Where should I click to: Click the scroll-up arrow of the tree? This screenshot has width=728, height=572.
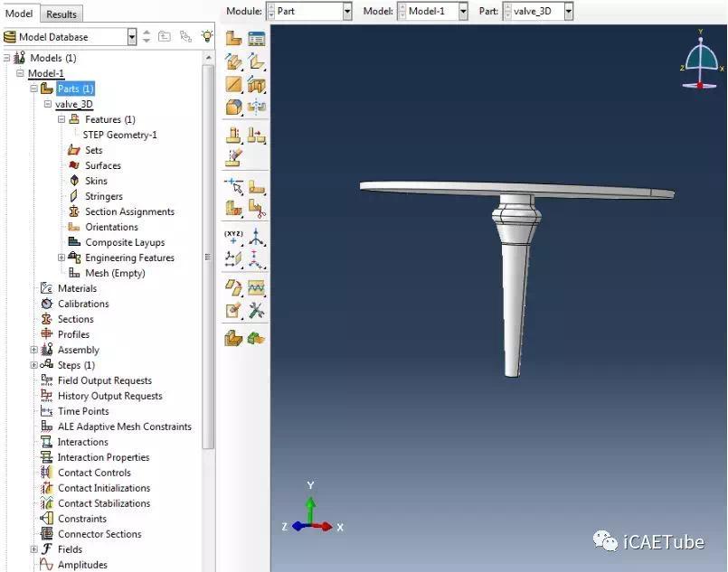[x=209, y=58]
